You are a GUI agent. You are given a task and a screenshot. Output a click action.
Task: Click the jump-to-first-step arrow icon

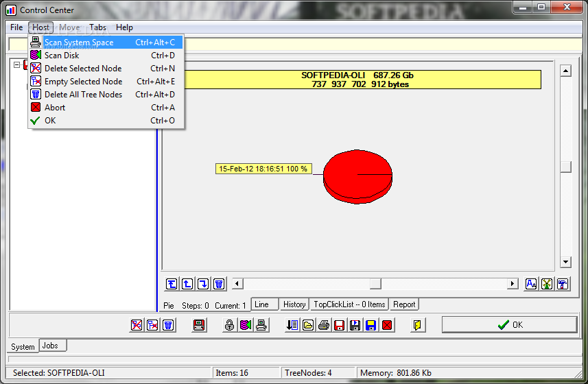click(172, 284)
